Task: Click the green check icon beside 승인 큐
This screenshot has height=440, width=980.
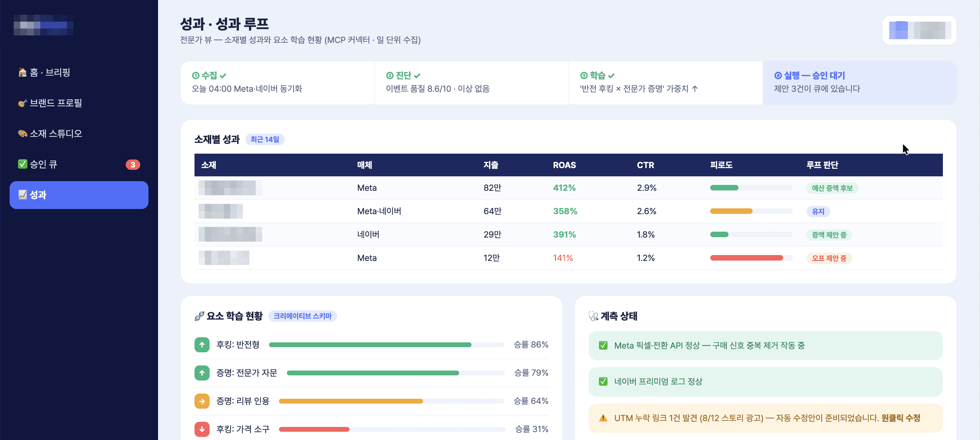Action: (x=22, y=164)
